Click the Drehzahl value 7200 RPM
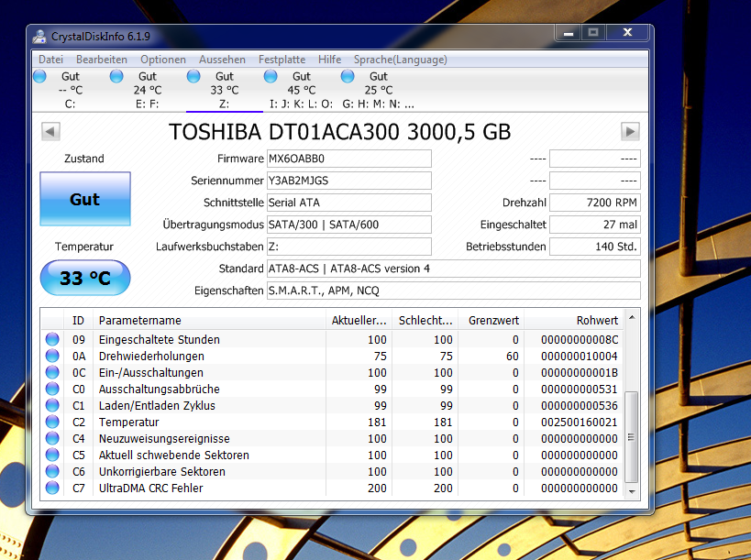This screenshot has height=560, width=751. [x=595, y=203]
